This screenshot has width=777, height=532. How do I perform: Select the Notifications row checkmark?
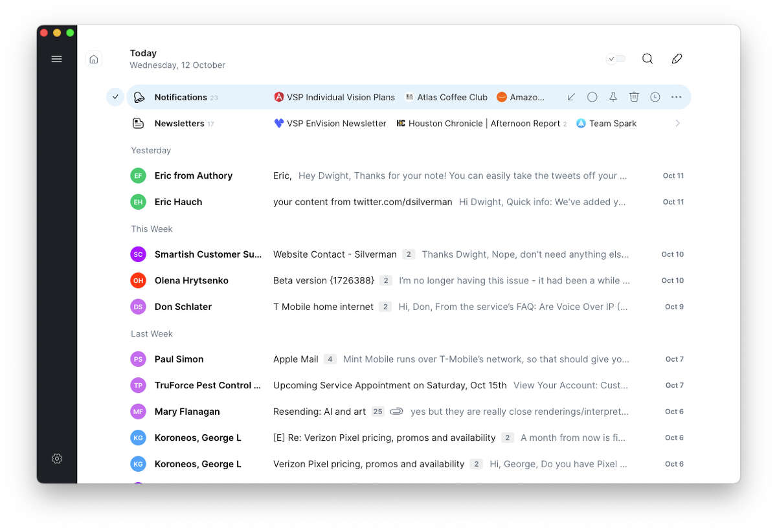pos(115,96)
